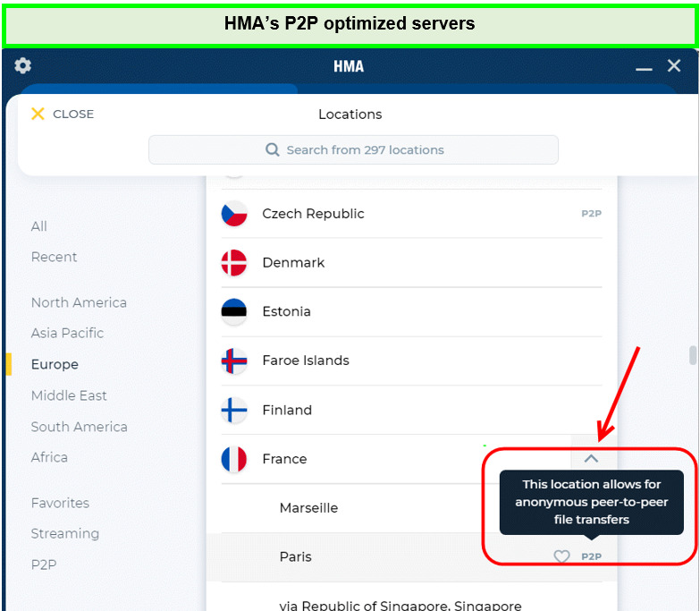Image resolution: width=700 pixels, height=611 pixels.
Task: Click the search magnifier icon
Action: tap(273, 149)
